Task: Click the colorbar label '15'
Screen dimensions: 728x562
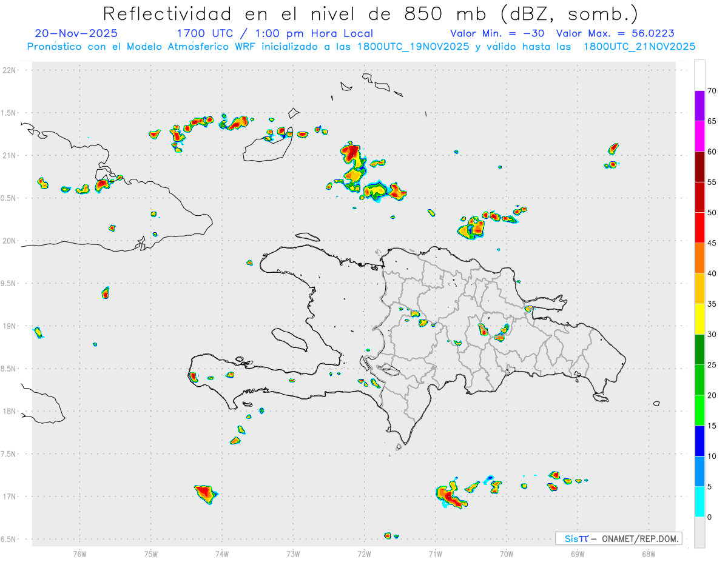Action: click(x=712, y=426)
